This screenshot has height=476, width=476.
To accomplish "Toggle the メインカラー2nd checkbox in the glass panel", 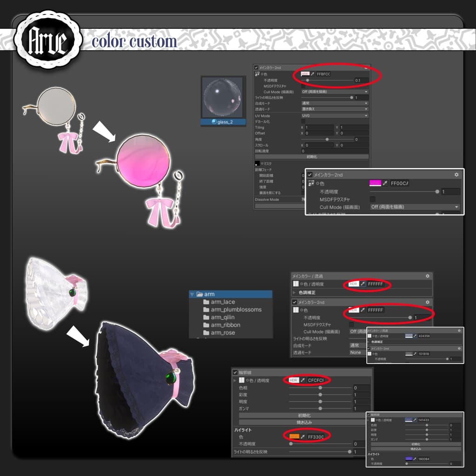I will 256,67.
